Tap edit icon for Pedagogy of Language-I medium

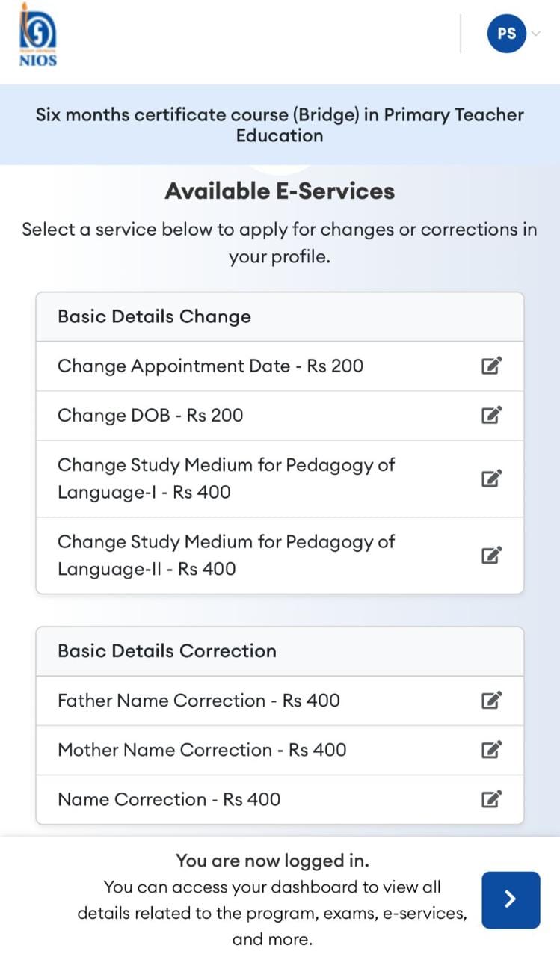[x=490, y=478]
